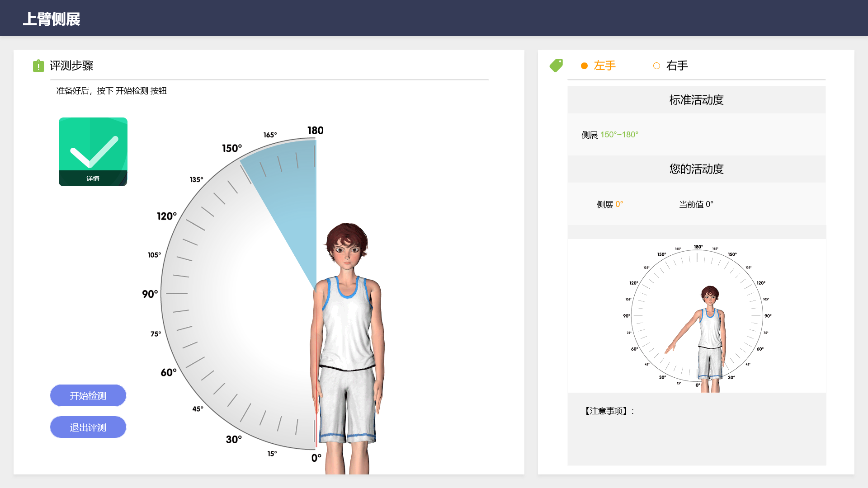The width and height of the screenshot is (868, 488).
Task: Click 退出评测 button to exit evaluation
Action: pos(88,427)
